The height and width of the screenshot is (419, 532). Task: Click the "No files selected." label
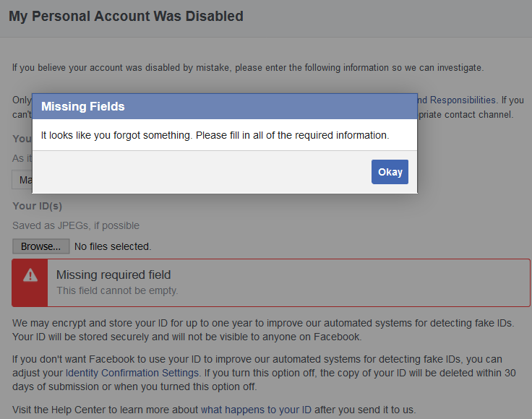[x=113, y=246]
